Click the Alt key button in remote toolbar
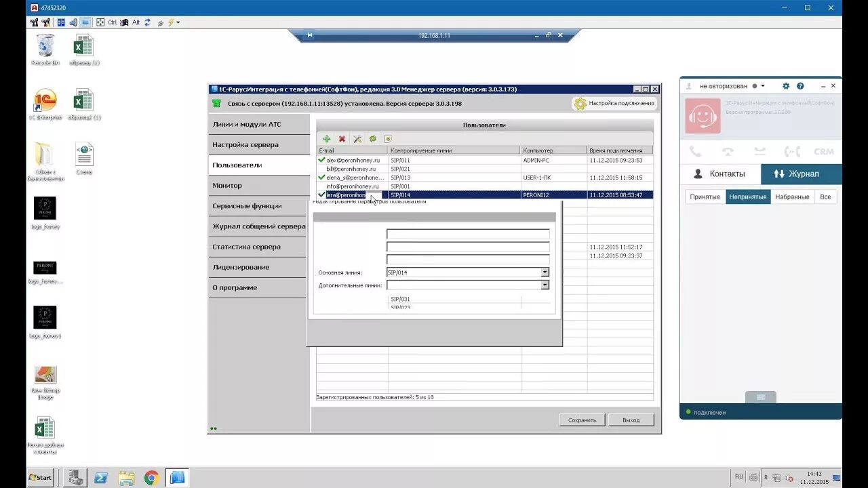The width and height of the screenshot is (868, 488). [x=136, y=22]
